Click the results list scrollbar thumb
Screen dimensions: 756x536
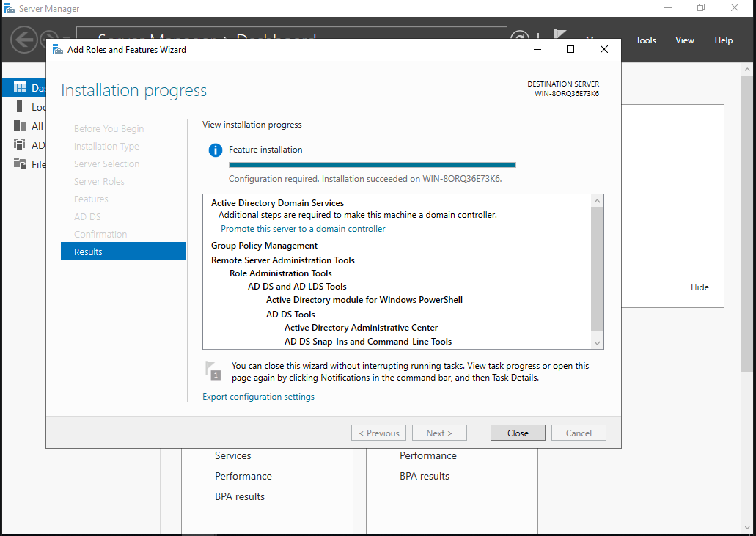[x=597, y=269]
